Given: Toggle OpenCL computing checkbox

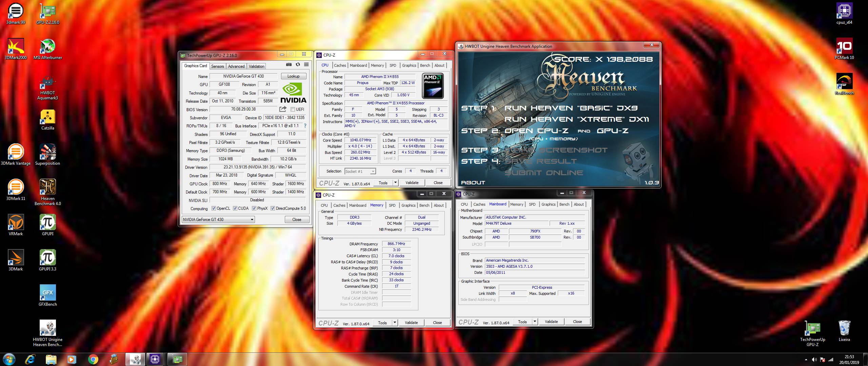Looking at the screenshot, I should (214, 208).
